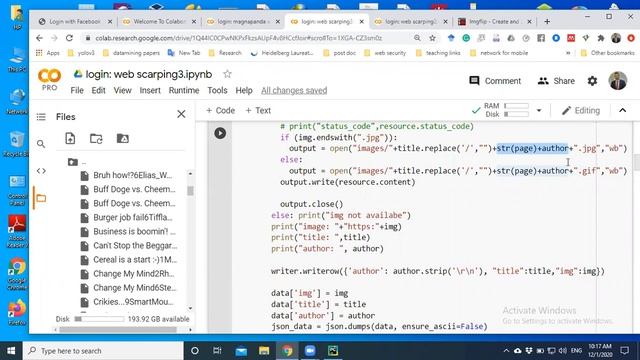Image resolution: width=640 pixels, height=360 pixels.
Task: Click the Type here to search box
Action: click(x=103, y=351)
